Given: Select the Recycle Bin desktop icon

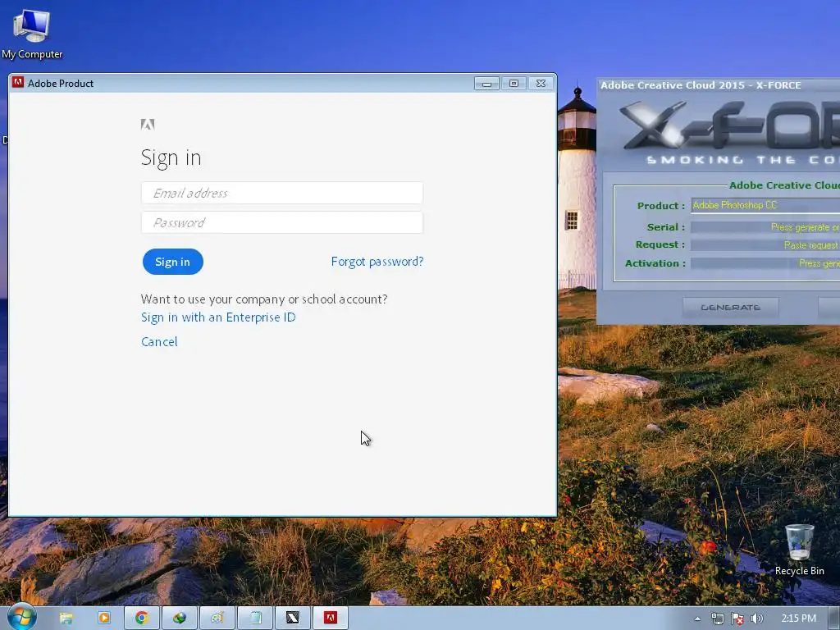Looking at the screenshot, I should pyautogui.click(x=799, y=550).
